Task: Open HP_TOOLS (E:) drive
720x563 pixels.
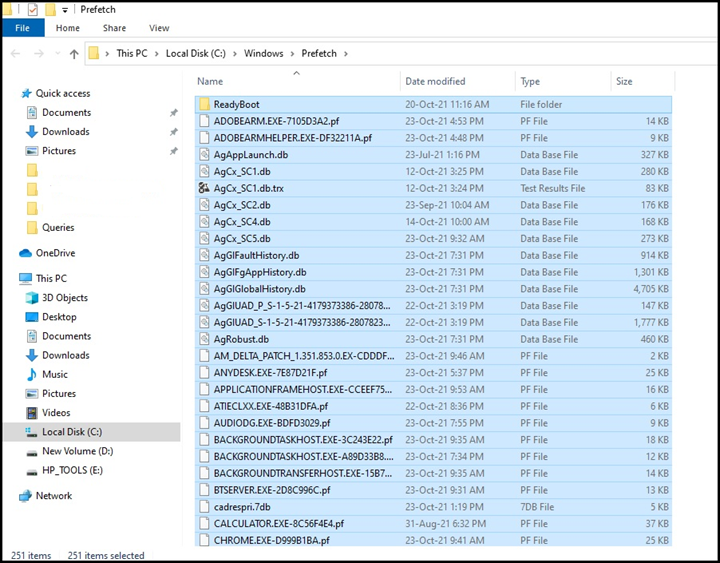Action: coord(72,471)
